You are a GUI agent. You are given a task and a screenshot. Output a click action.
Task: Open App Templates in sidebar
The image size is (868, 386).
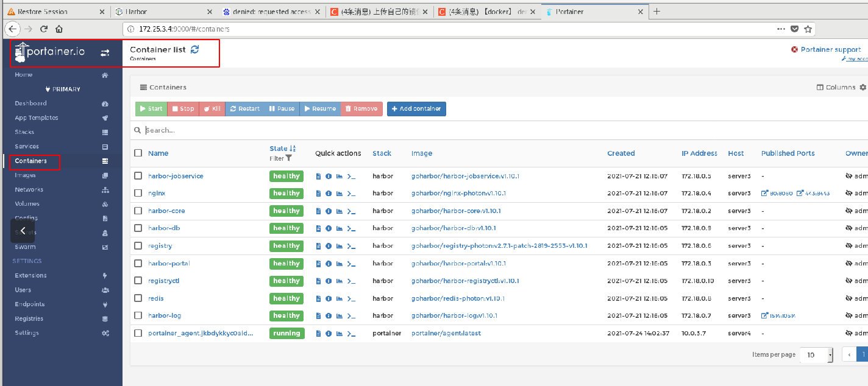[37, 118]
